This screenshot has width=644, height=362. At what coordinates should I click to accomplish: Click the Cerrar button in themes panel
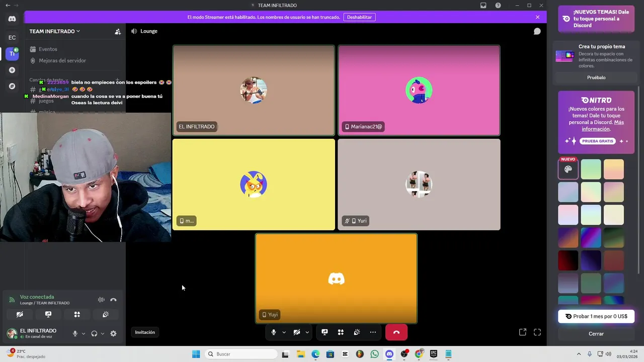click(x=596, y=333)
